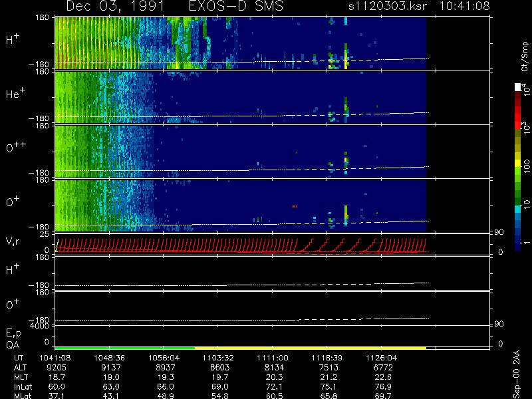Viewport: 532px width, 399px height.
Task: Click the 'MLT' row label
Action: [x=21, y=377]
